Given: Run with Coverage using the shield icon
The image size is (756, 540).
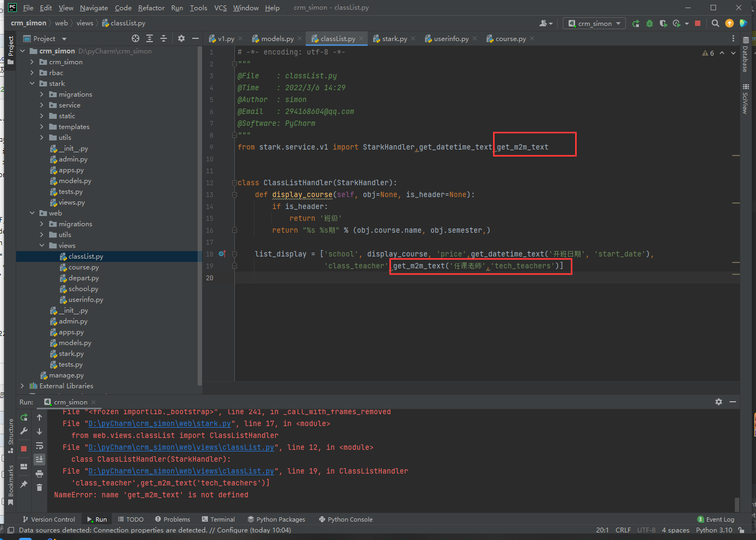Looking at the screenshot, I should pos(663,23).
